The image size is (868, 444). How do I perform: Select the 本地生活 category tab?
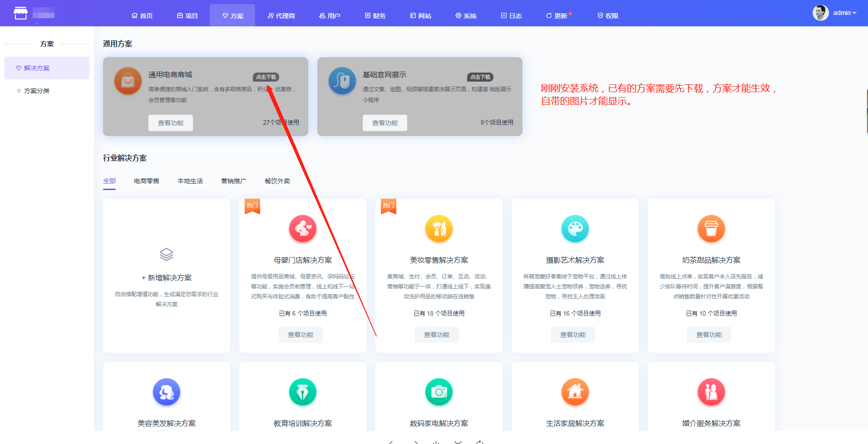tap(190, 181)
